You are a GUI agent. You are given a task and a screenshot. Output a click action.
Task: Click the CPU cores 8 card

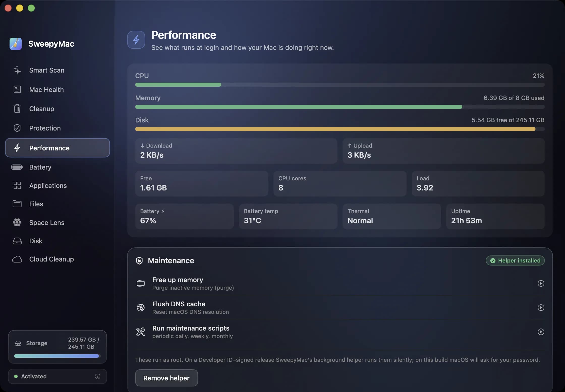[340, 183]
